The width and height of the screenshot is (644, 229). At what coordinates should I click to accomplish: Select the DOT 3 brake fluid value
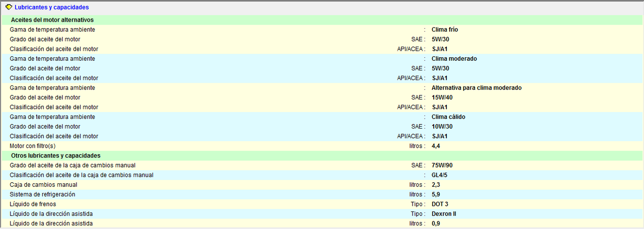[x=441, y=204]
